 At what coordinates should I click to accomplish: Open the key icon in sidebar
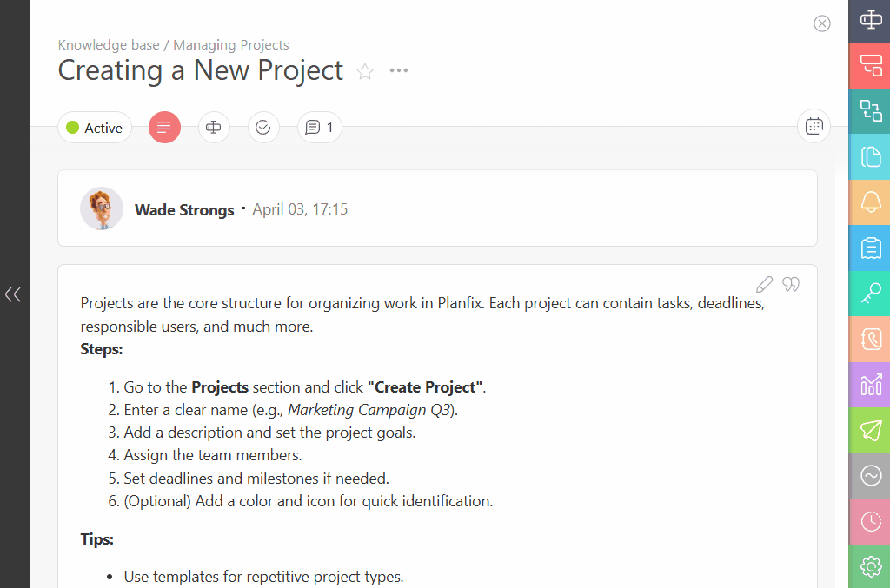(x=870, y=294)
